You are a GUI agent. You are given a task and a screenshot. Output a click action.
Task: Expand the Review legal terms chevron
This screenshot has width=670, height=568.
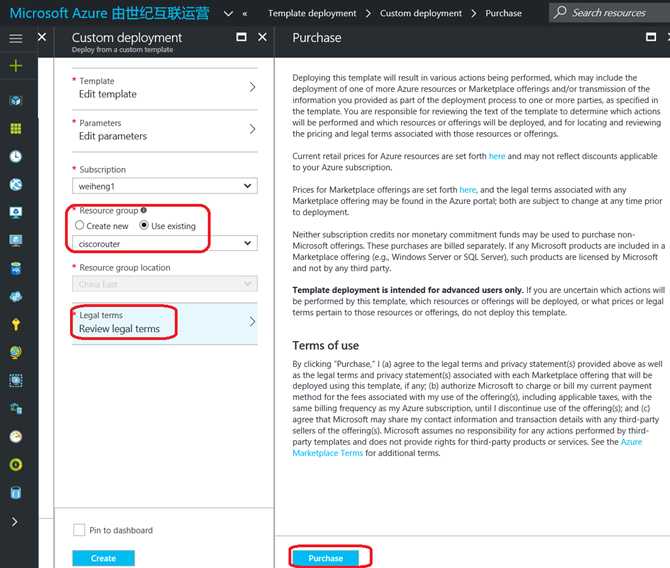(x=253, y=321)
